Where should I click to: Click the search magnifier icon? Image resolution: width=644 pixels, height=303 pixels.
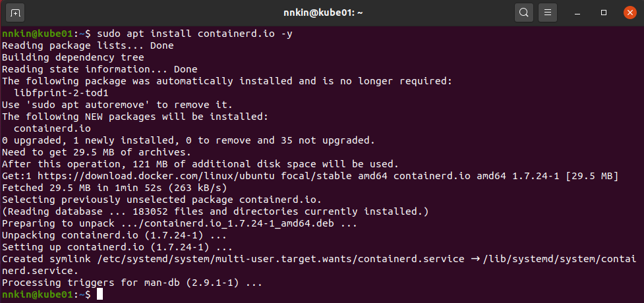[523, 13]
